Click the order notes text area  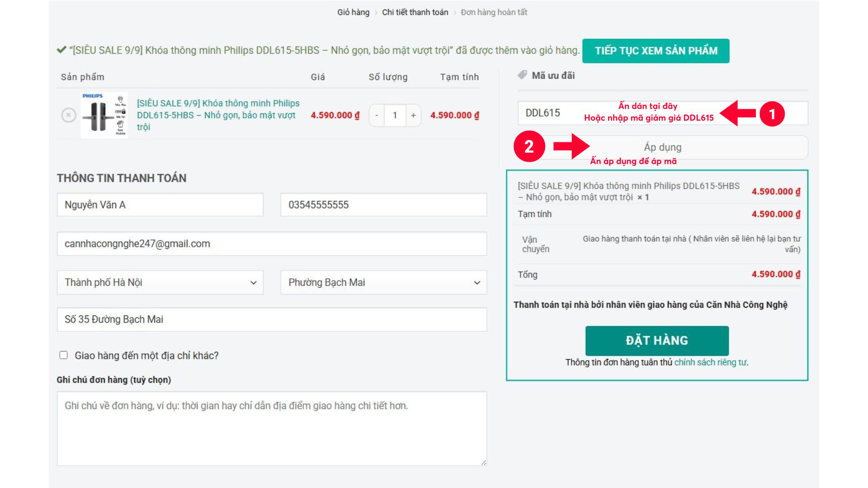coord(272,429)
